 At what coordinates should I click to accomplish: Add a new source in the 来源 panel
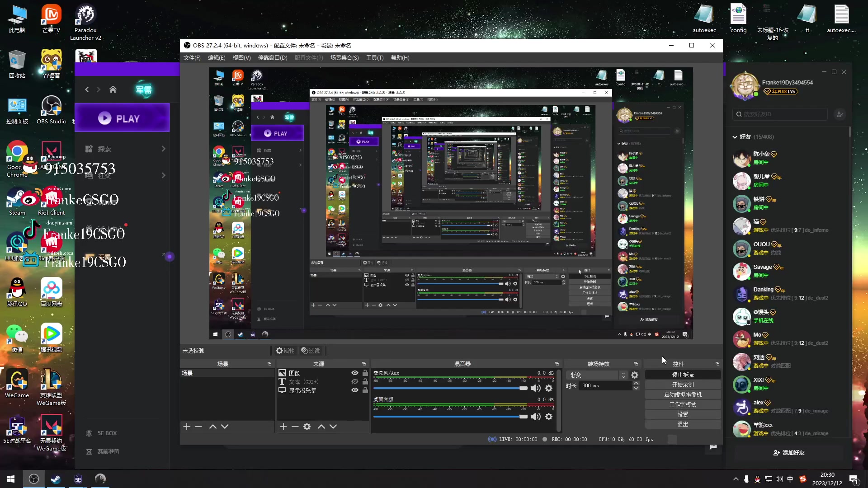click(283, 427)
